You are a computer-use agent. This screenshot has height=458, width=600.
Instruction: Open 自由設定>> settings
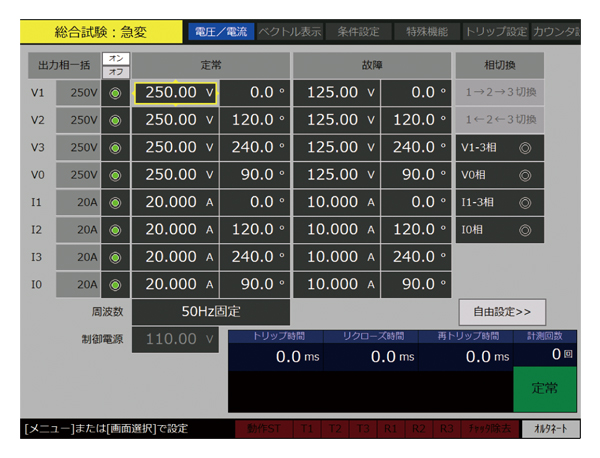coord(517,312)
